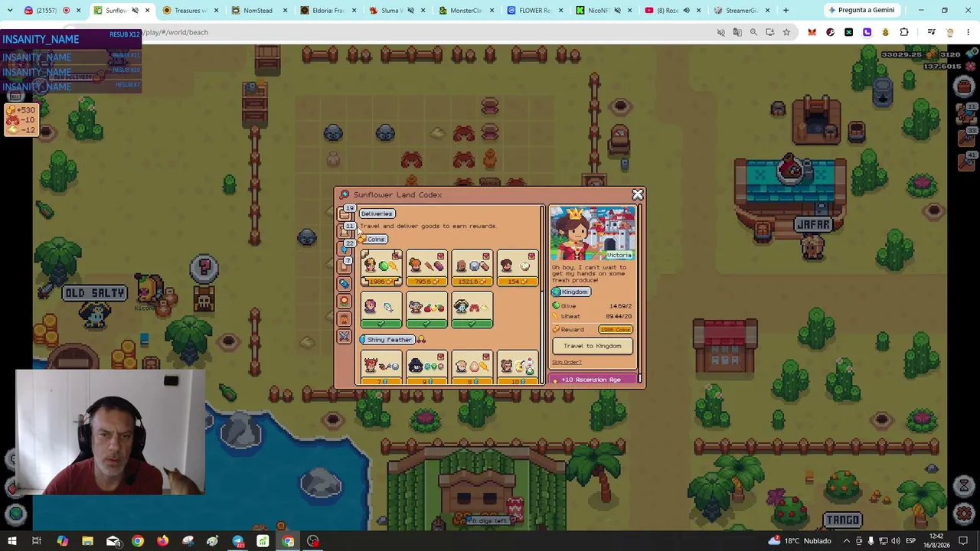Screen dimensions: 980x551
Task: Select the 1521.6 coins delivery card
Action: [x=472, y=269]
